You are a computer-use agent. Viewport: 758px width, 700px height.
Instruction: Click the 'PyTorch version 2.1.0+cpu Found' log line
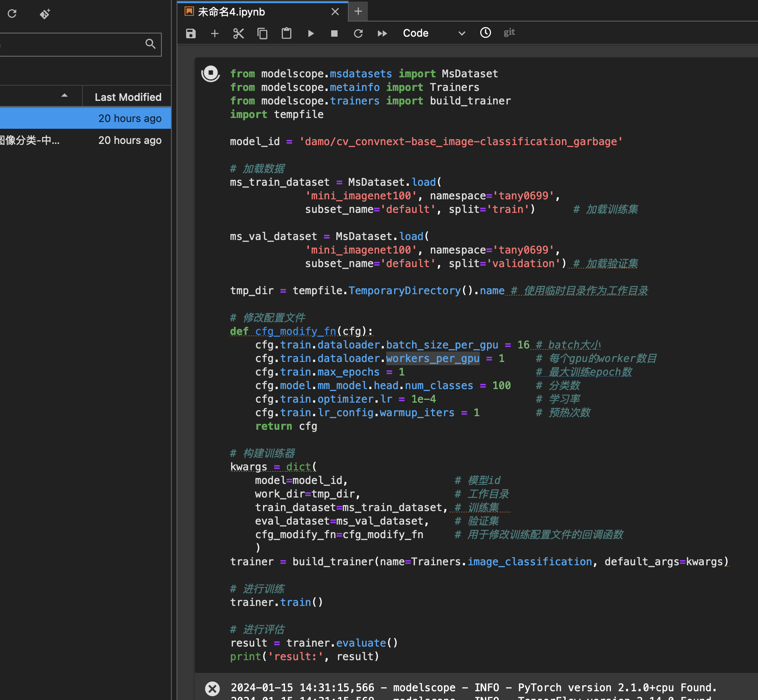[474, 688]
